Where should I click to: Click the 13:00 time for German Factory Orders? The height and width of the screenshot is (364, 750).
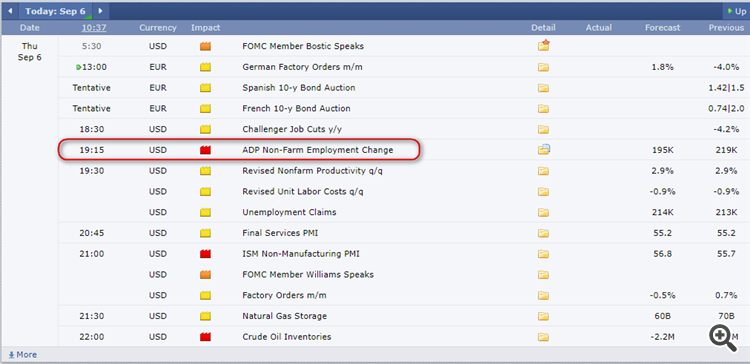pyautogui.click(x=94, y=67)
